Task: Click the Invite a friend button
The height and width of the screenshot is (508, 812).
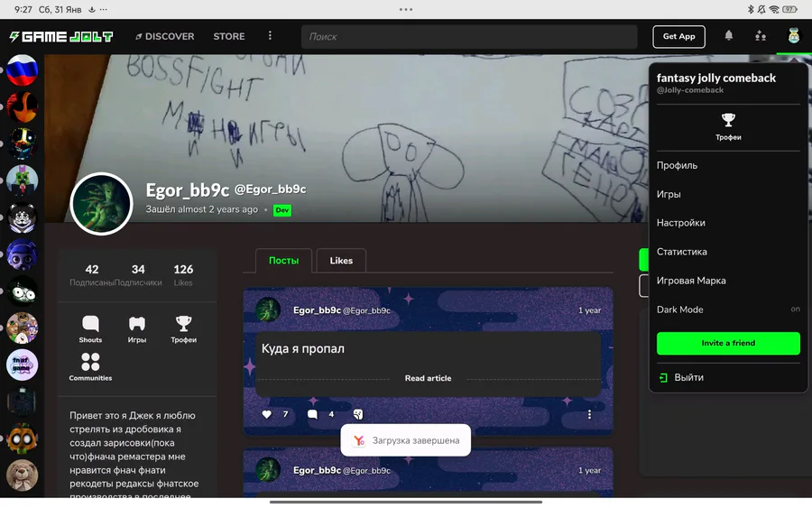Action: click(x=728, y=343)
